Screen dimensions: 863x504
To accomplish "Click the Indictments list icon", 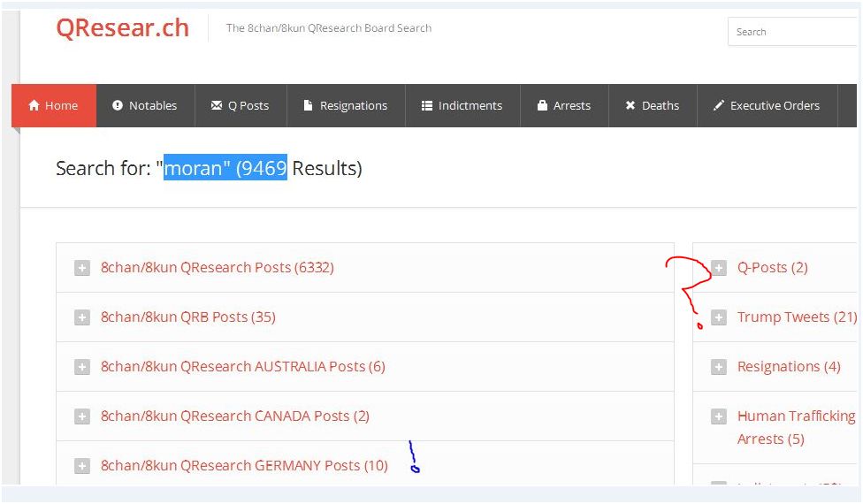I will 426,105.
